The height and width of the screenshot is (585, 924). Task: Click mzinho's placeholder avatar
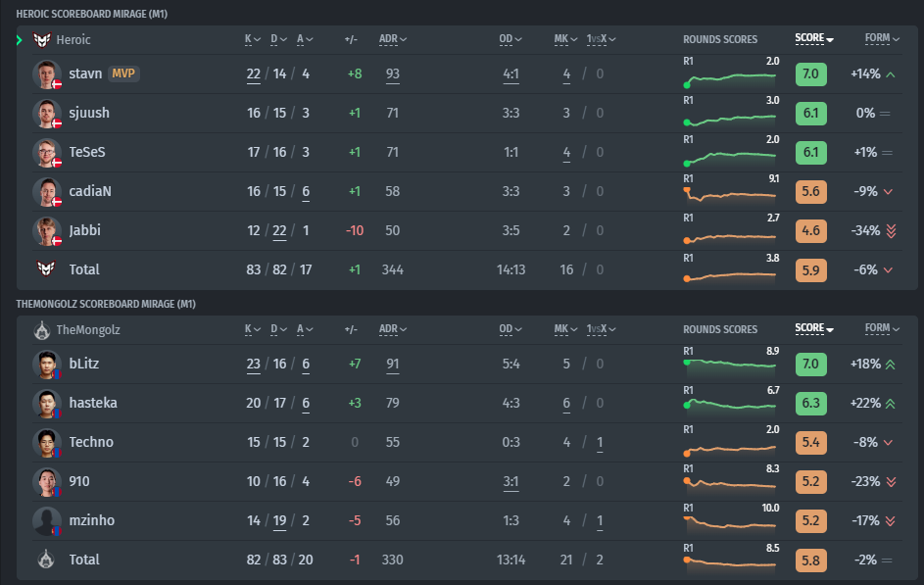coord(47,520)
